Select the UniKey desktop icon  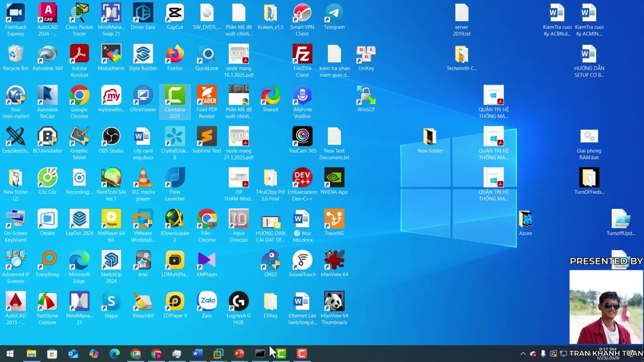[366, 58]
